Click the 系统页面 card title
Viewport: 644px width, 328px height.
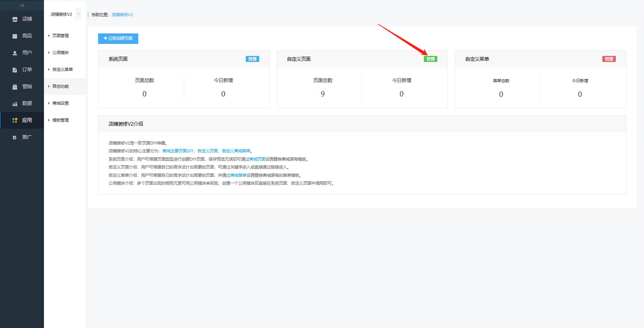click(x=118, y=59)
